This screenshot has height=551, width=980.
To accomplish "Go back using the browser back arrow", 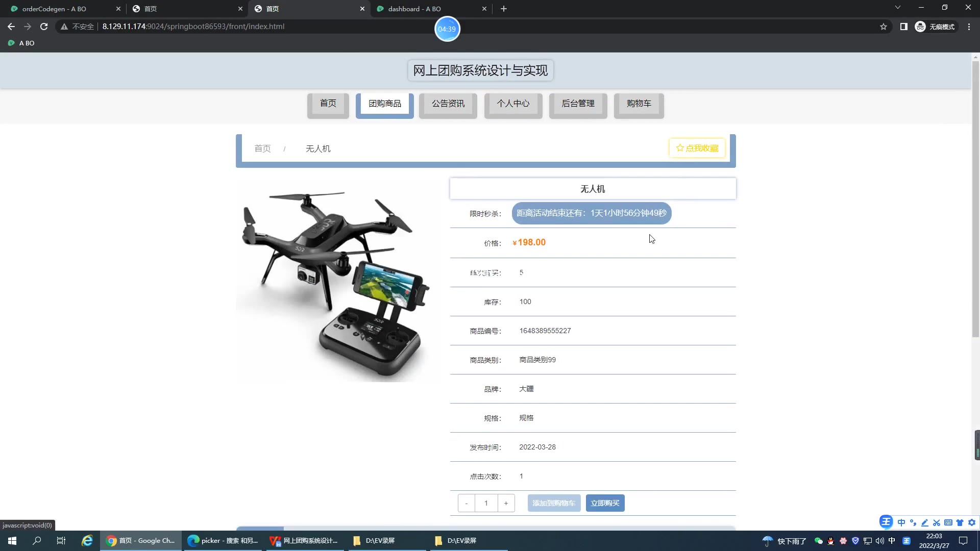I will pos(11,27).
